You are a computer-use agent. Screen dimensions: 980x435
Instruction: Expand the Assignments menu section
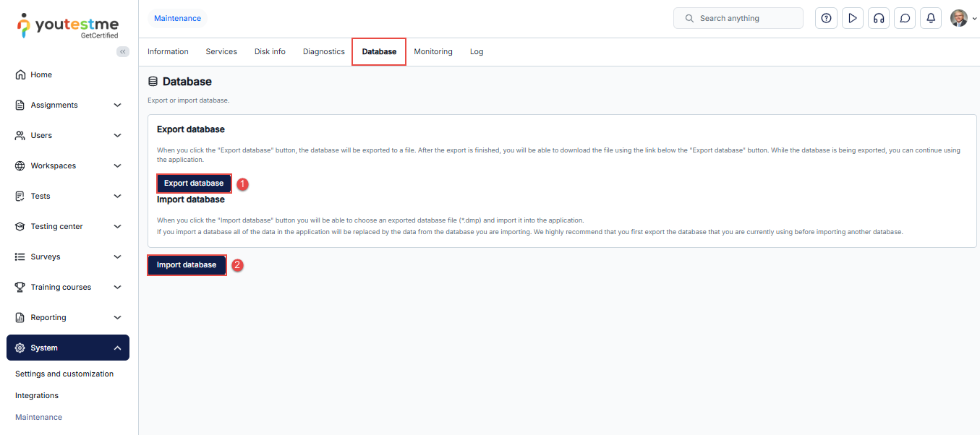68,105
